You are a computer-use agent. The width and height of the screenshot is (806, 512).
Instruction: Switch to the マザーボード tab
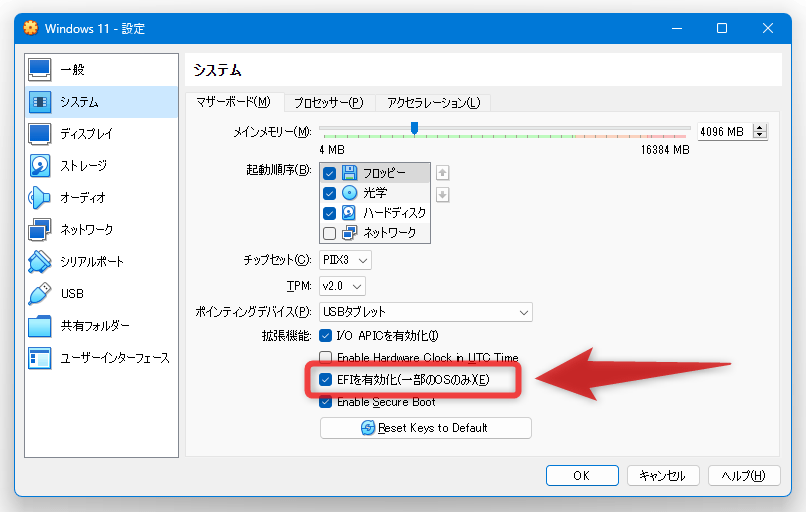(233, 102)
